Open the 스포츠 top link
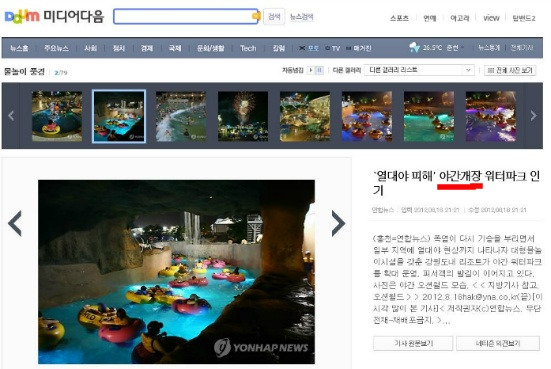The width and height of the screenshot is (551, 369). pos(399,18)
